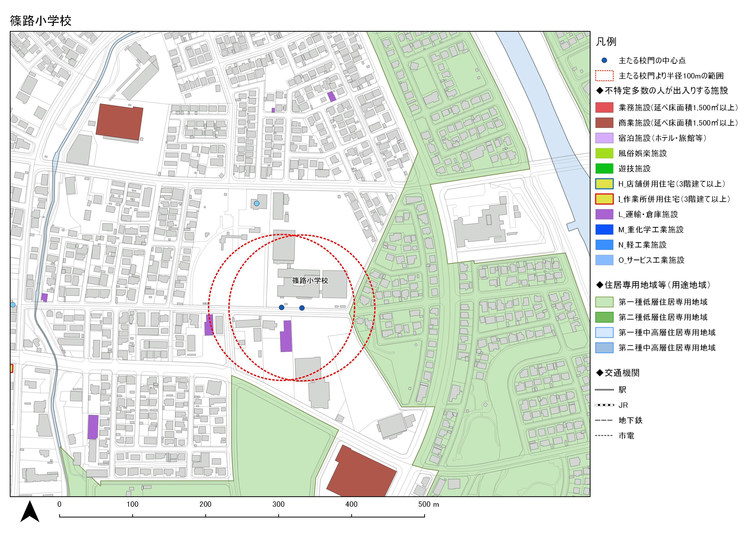
Task: Click the large brown commercial building in northwest
Action: 119,122
